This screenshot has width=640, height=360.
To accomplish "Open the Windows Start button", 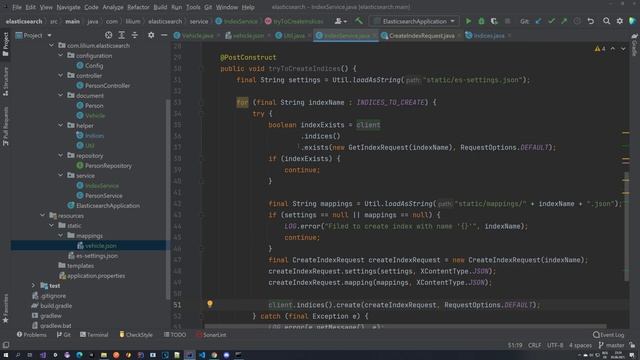I will click(x=6, y=356).
